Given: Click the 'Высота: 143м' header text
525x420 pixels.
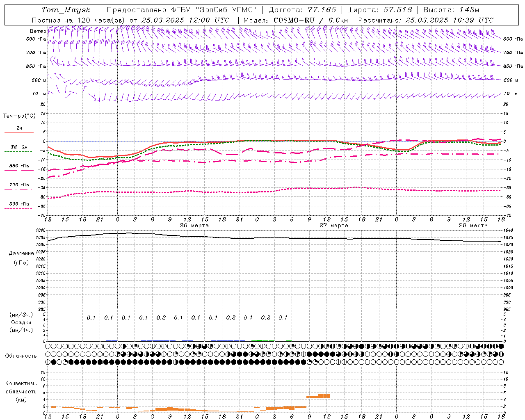Looking at the screenshot, I should (x=451, y=10).
